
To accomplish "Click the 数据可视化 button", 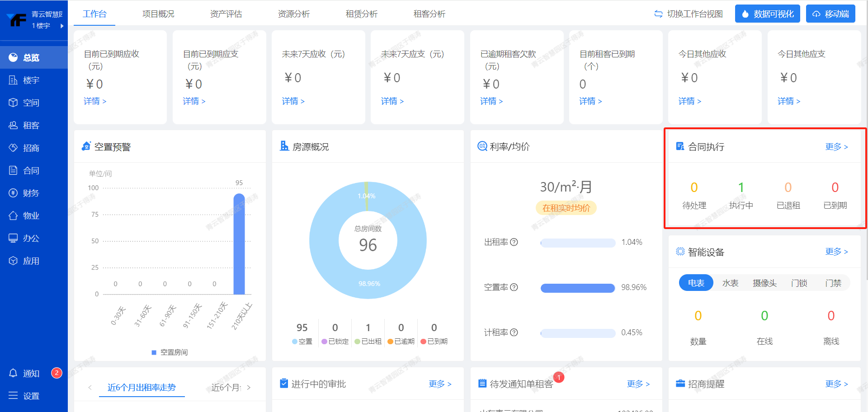I will [x=767, y=14].
